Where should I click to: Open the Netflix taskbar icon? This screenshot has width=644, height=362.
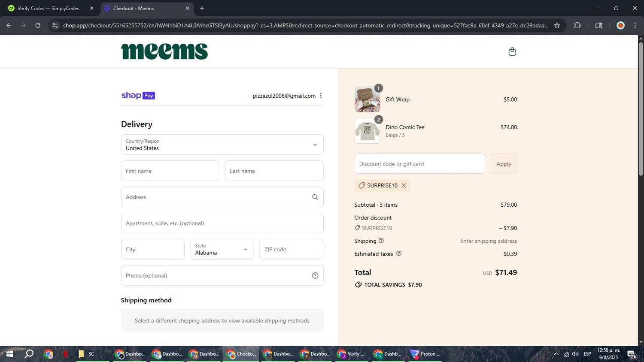click(65, 354)
